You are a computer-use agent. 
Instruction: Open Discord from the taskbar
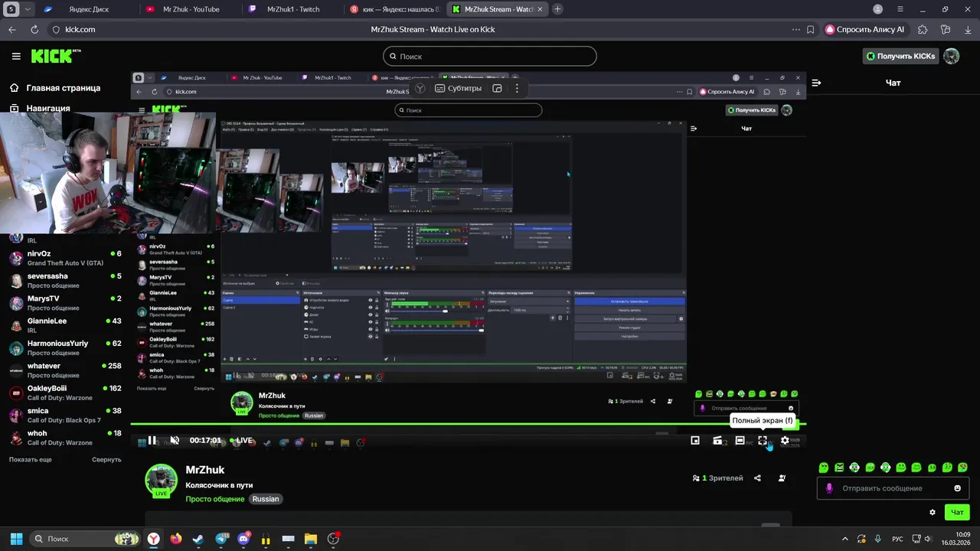click(243, 539)
